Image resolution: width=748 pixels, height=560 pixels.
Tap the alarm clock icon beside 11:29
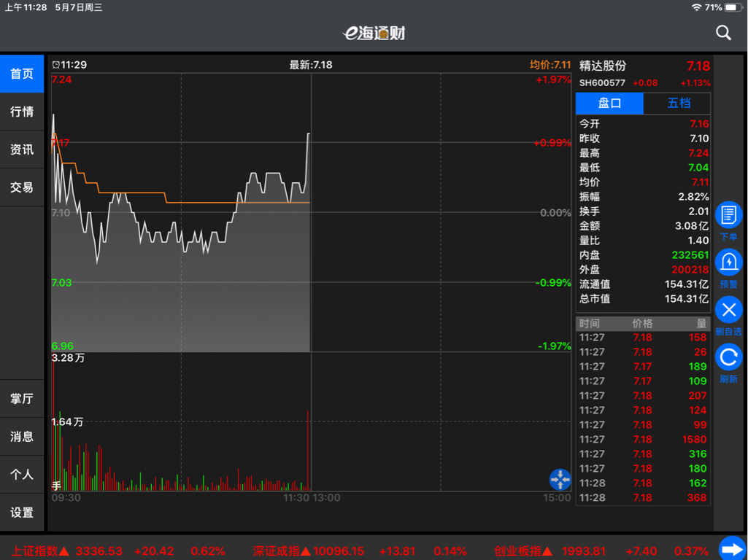tap(55, 64)
